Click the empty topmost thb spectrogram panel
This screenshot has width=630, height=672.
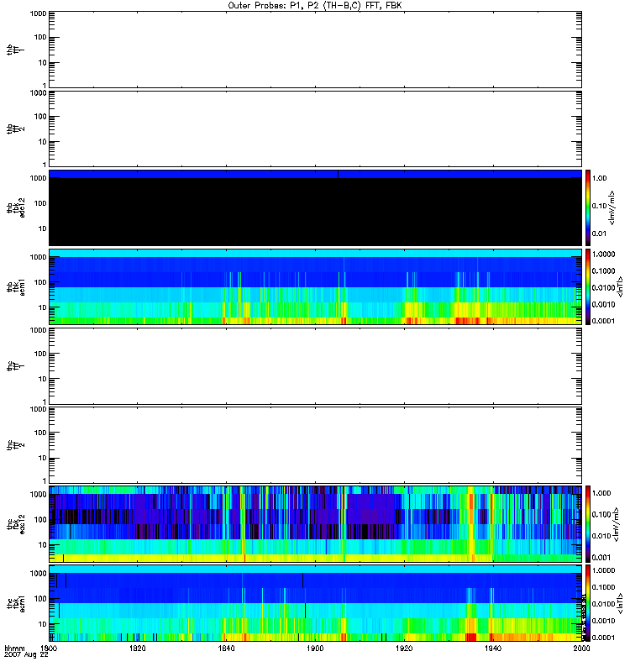pos(315,50)
